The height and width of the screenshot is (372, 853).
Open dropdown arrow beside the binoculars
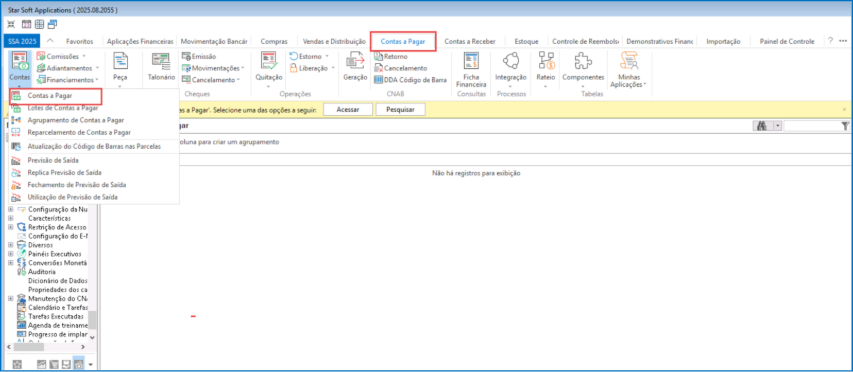[777, 126]
